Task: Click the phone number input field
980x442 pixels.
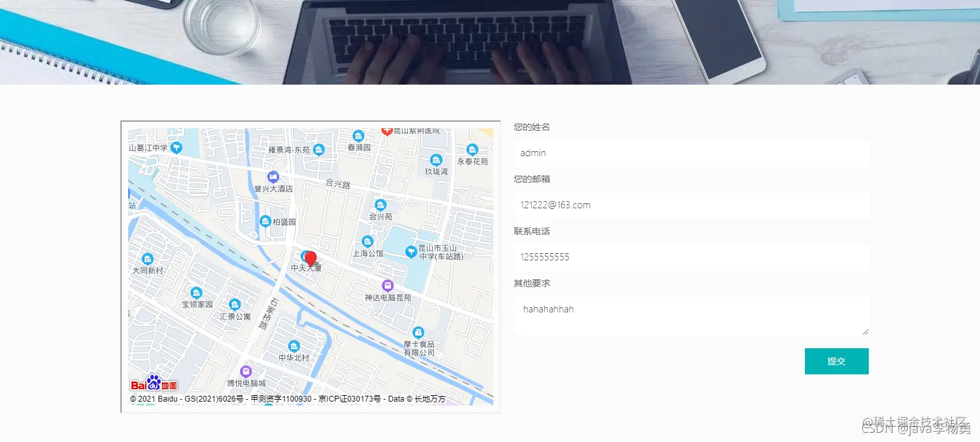Action: pyautogui.click(x=691, y=257)
